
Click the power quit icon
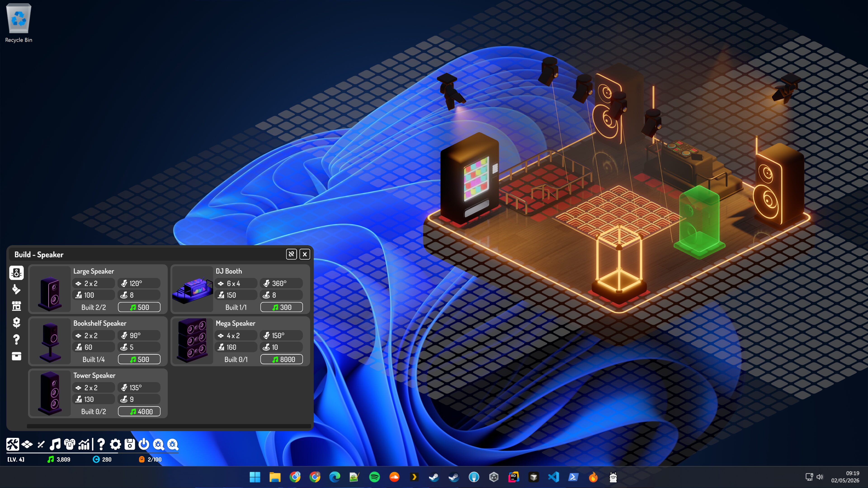pos(144,444)
